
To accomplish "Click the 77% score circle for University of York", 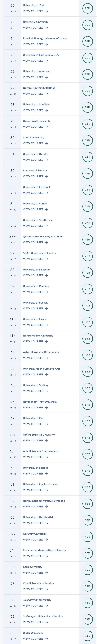I will (87, 8).
